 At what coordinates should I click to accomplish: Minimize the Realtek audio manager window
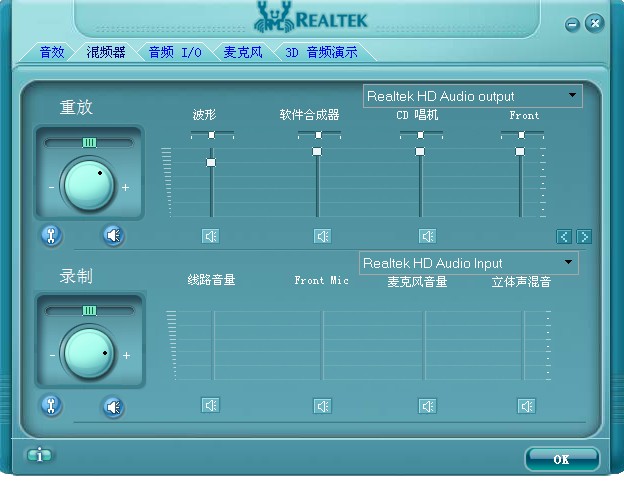tap(572, 25)
